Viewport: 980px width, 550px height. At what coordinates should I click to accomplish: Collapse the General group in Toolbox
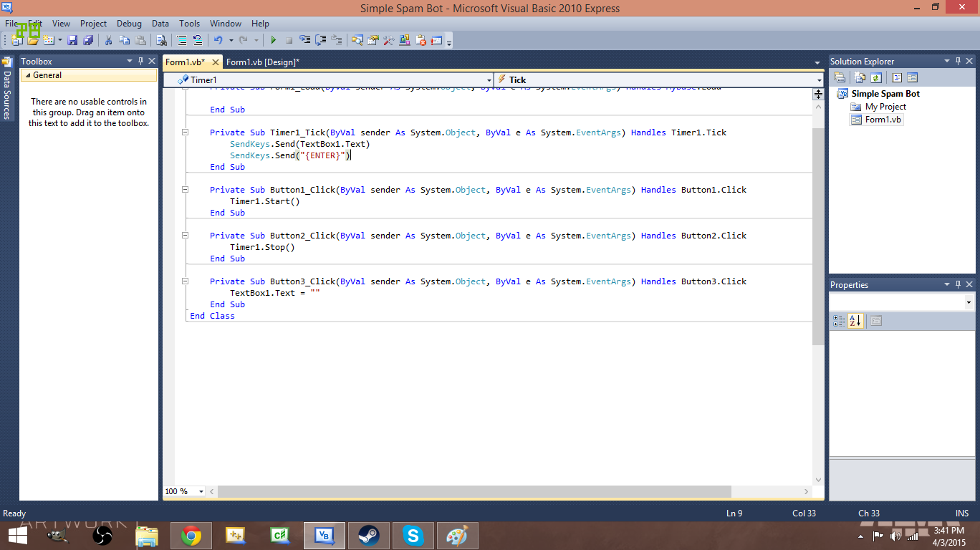pos(27,75)
